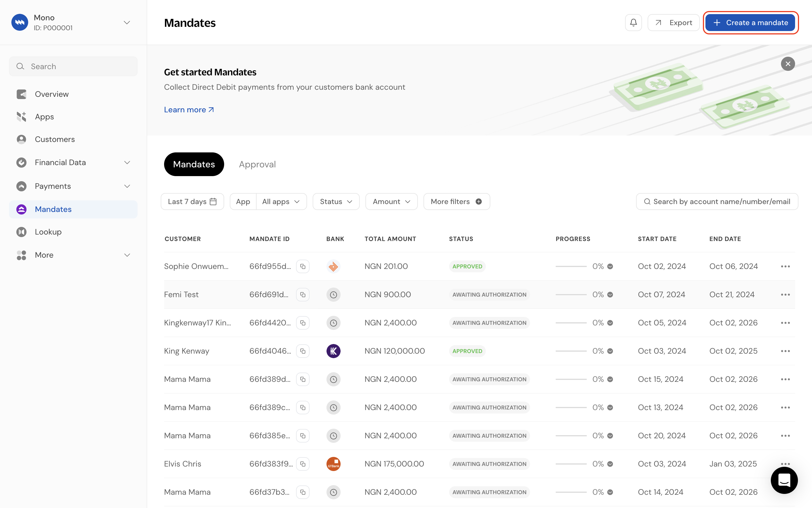Click the pending clock bank icon for Femi Test

(333, 295)
